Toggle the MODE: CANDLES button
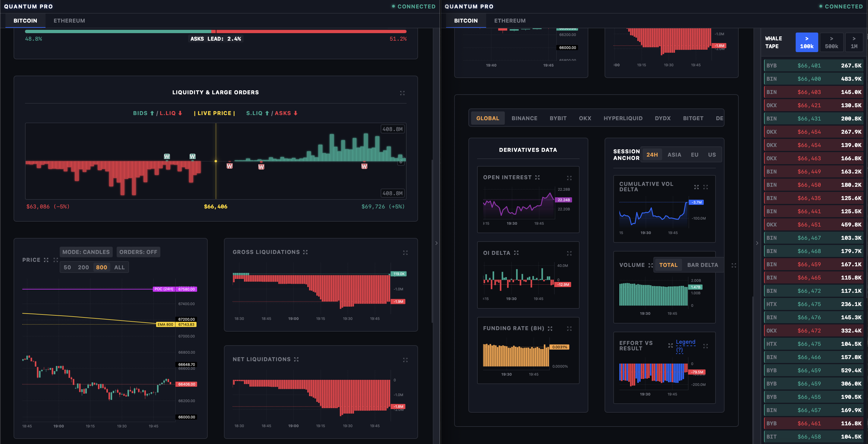 (x=86, y=252)
